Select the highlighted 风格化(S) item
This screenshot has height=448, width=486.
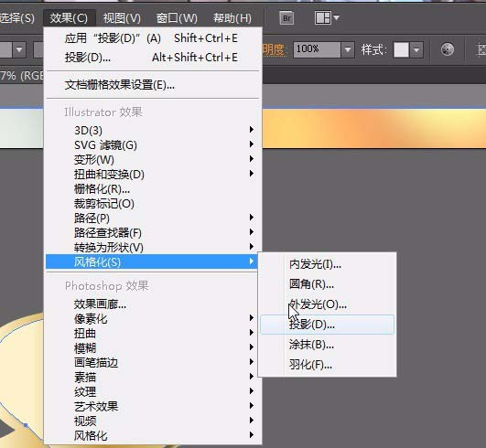coord(152,261)
